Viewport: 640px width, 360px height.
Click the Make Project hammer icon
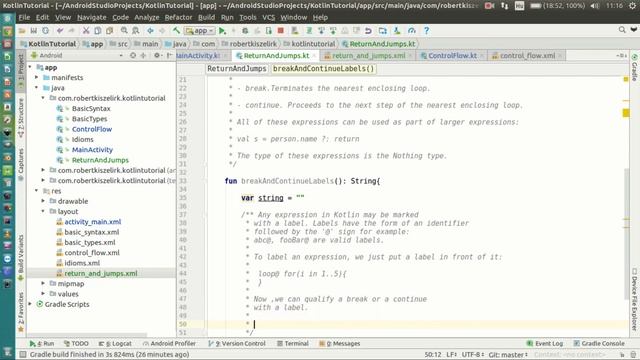click(x=176, y=31)
